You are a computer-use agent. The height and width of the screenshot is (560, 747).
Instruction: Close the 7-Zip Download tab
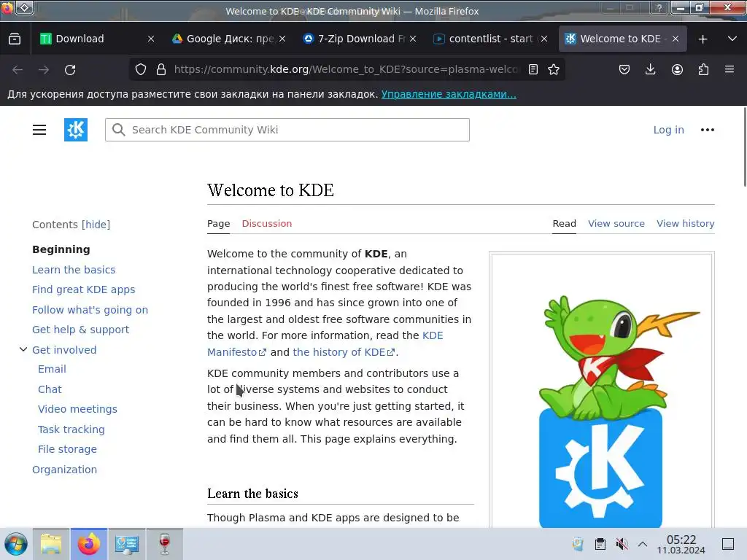coord(413,39)
